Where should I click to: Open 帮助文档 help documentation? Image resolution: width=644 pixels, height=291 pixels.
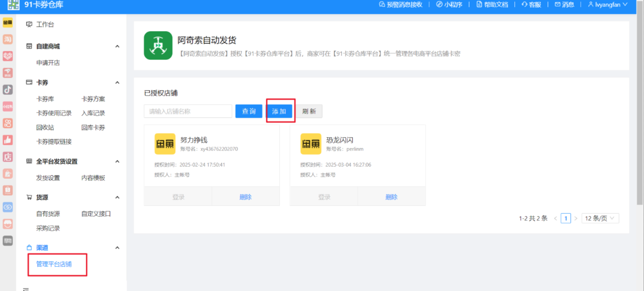492,5
